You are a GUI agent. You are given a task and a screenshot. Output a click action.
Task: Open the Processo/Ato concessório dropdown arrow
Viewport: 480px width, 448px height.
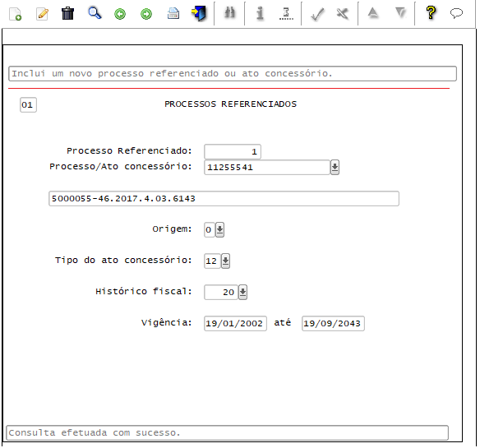tap(335, 168)
